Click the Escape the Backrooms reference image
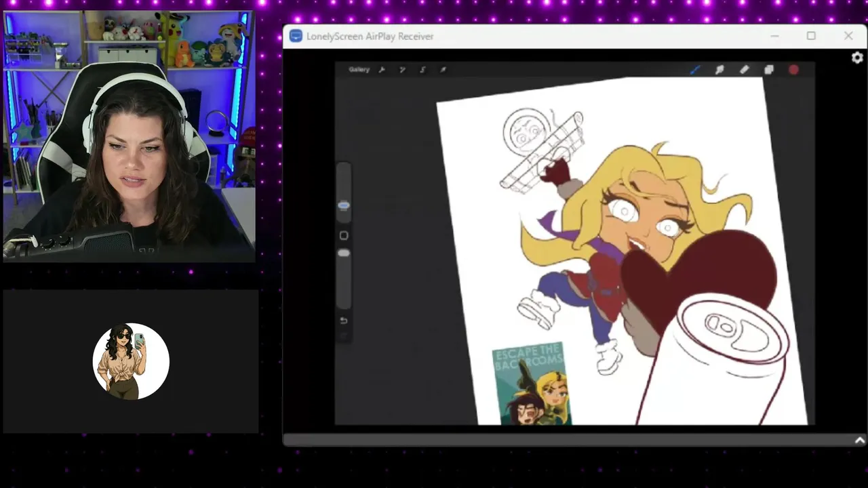This screenshot has width=868, height=488. tap(532, 384)
